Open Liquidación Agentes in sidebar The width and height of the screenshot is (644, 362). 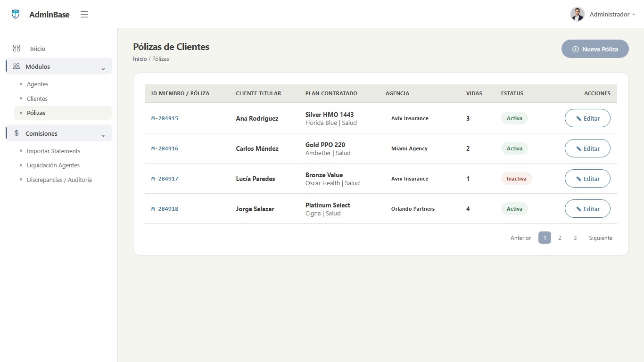(x=53, y=165)
